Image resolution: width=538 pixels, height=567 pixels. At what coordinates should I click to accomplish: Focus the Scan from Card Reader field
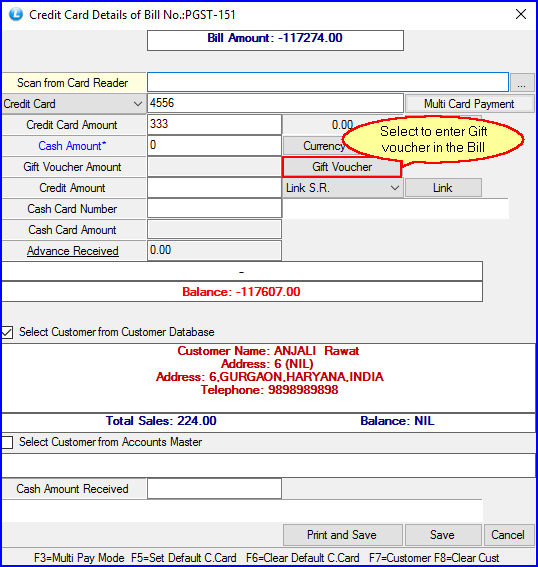pos(328,82)
